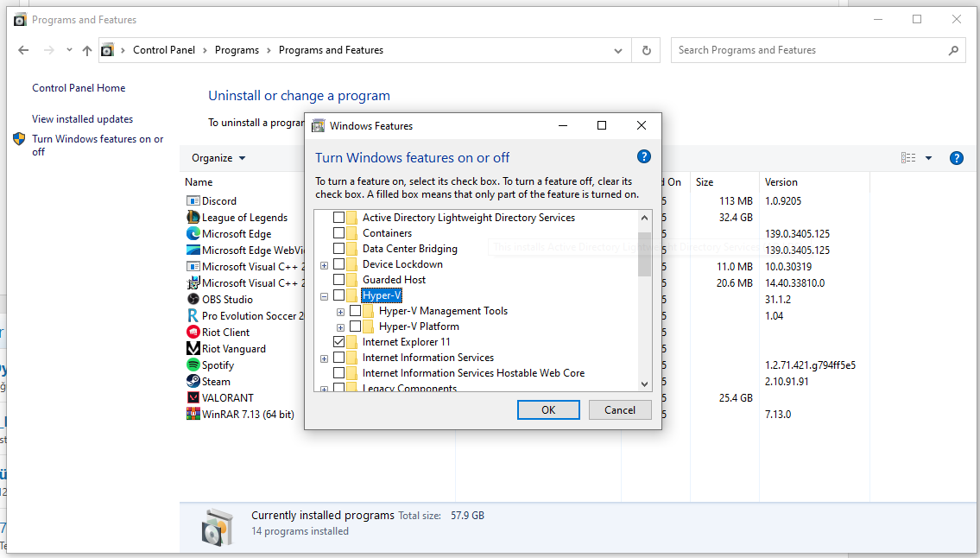
Task: Click the Steam icon
Action: click(x=193, y=381)
